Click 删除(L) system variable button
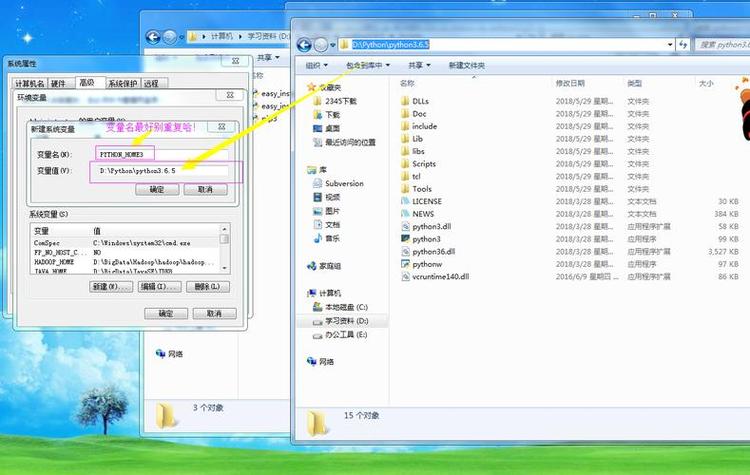750x475 pixels. point(208,287)
